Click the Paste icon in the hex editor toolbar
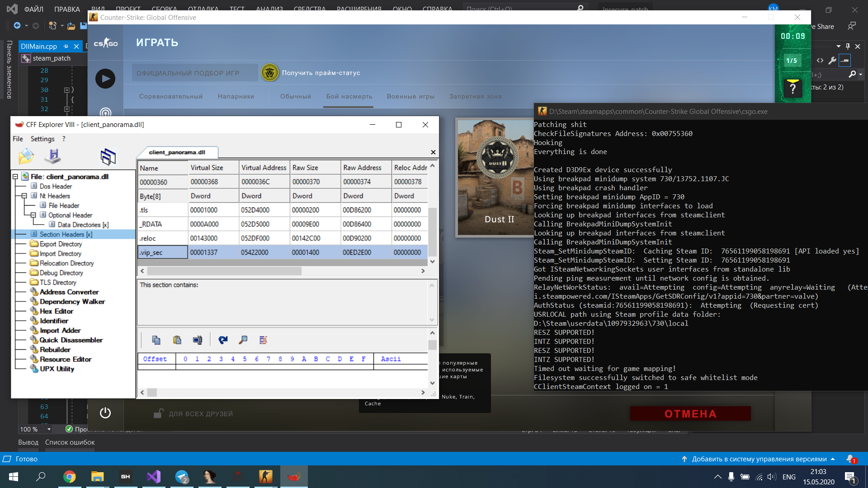 [177, 340]
